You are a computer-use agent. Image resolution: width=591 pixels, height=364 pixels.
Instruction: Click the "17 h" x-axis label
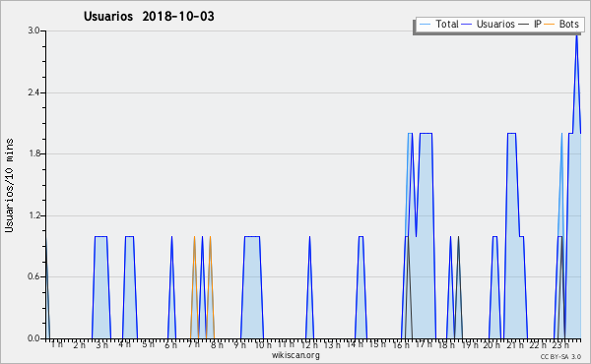click(x=424, y=344)
